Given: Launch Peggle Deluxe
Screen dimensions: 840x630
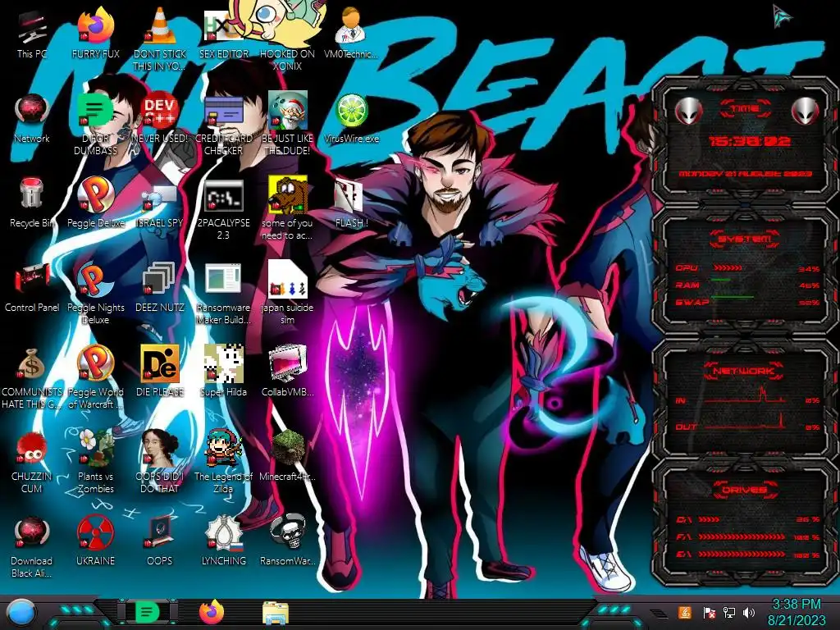Looking at the screenshot, I should click(95, 195).
